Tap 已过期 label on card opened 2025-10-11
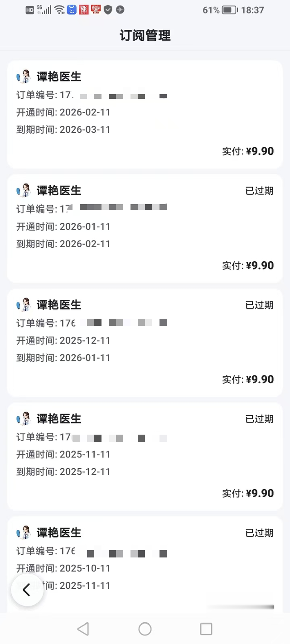The height and width of the screenshot is (644, 290). point(260,533)
